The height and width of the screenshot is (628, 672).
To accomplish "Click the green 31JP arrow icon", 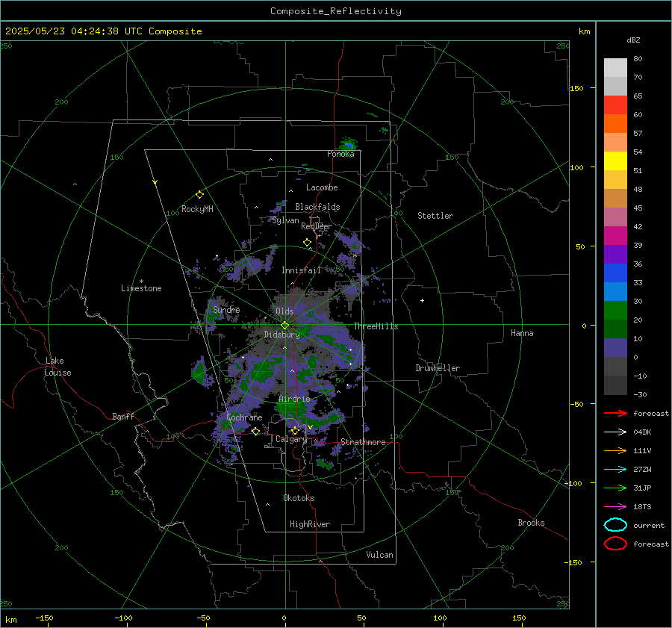I will pyautogui.click(x=615, y=488).
